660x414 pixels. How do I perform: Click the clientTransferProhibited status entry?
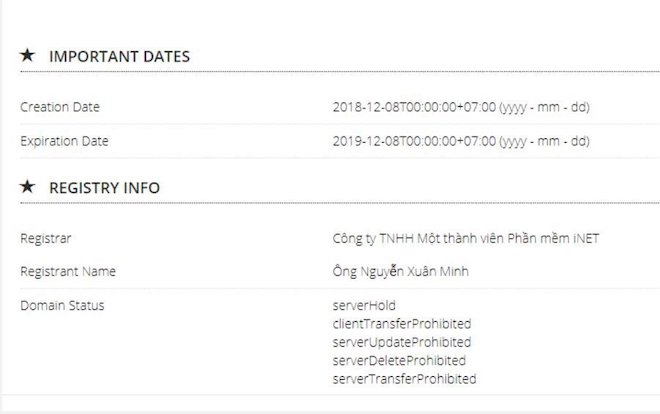tap(401, 324)
